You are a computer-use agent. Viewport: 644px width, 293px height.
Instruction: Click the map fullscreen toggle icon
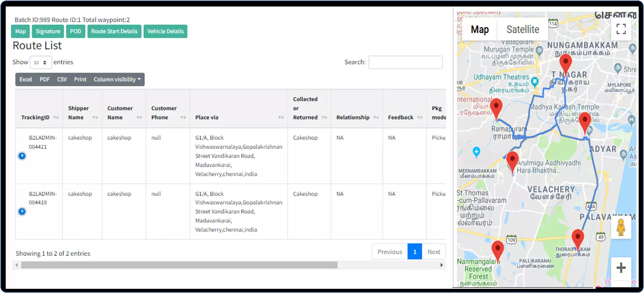[621, 29]
